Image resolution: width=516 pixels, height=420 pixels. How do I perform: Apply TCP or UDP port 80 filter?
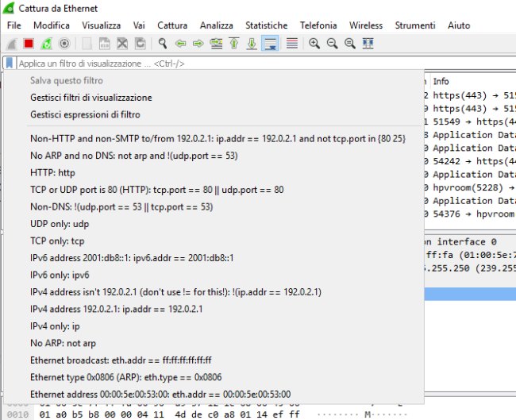tap(214, 190)
